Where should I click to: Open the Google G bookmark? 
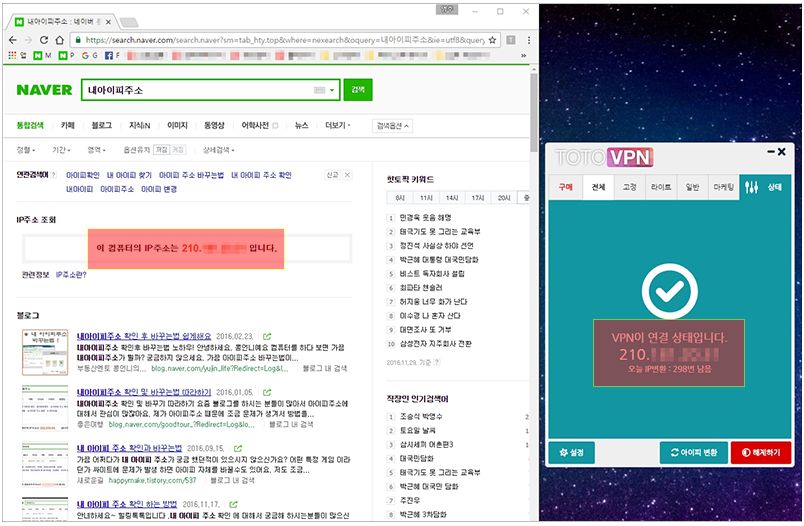pyautogui.click(x=89, y=55)
